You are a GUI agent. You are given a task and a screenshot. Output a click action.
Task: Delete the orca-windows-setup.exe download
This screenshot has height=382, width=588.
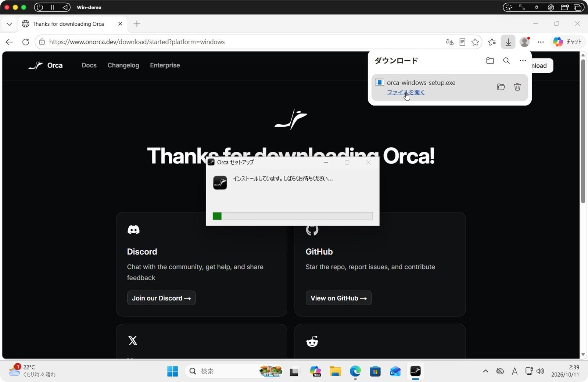click(517, 87)
